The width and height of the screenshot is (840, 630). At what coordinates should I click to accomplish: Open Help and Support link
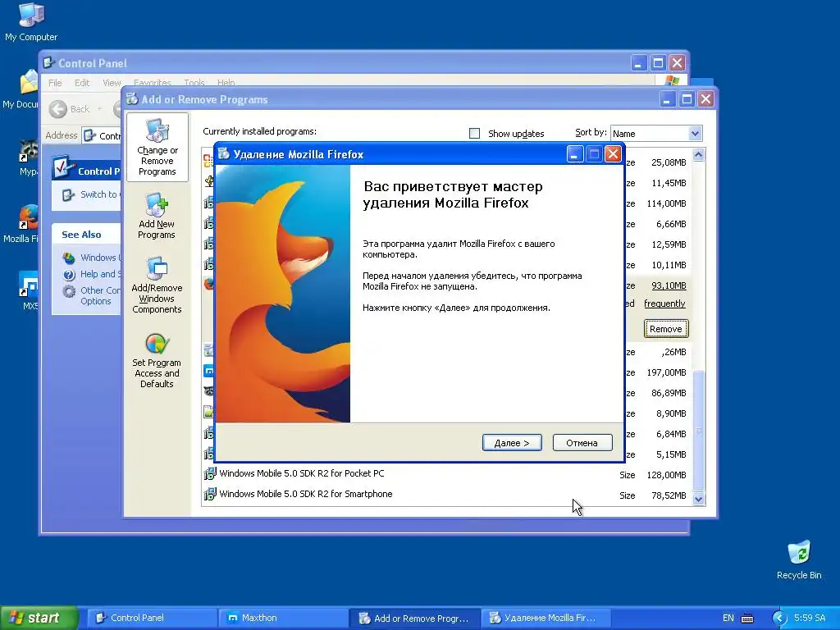coord(99,274)
